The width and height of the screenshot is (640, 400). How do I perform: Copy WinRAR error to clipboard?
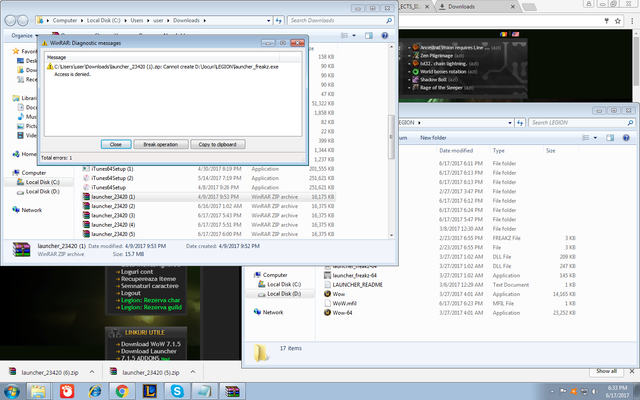click(218, 144)
